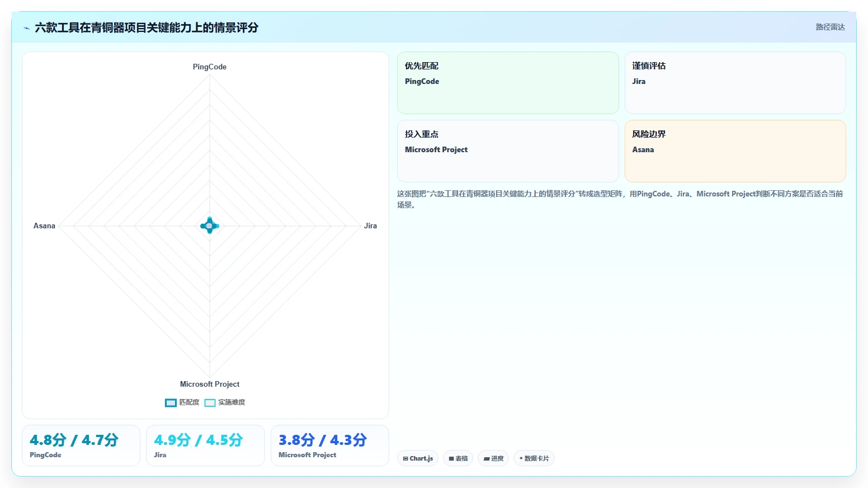Select the 数据卡片 tag chip
The image size is (868, 488).
click(x=534, y=458)
